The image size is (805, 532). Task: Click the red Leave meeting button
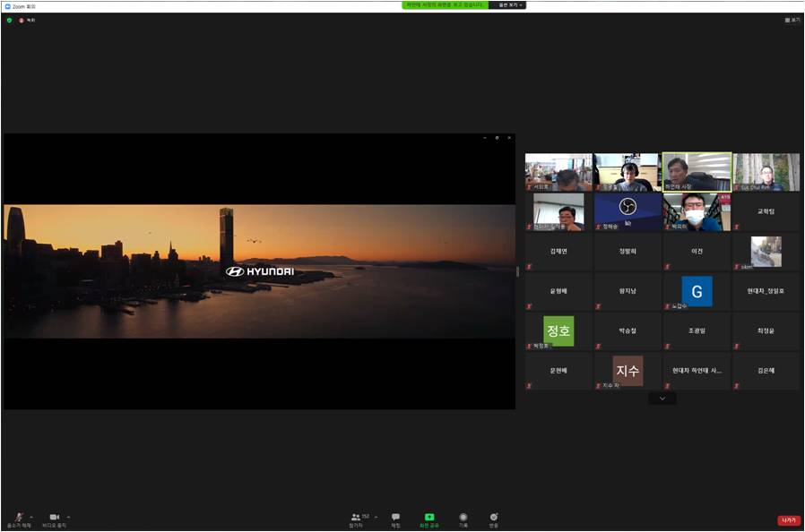tap(789, 520)
